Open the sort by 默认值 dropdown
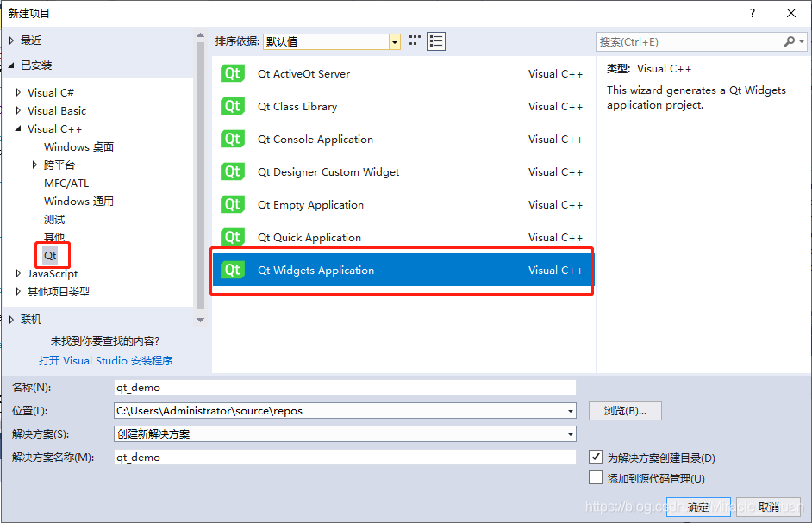This screenshot has height=523, width=812. tap(395, 42)
